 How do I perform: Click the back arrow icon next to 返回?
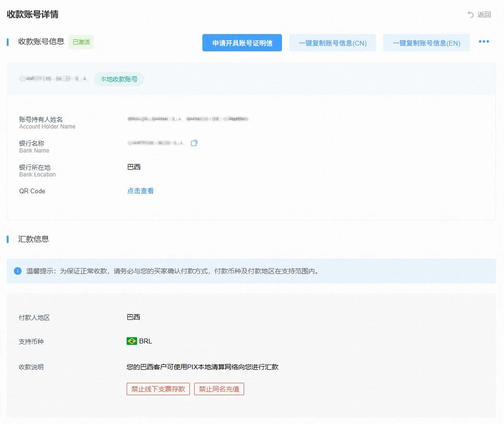point(470,15)
